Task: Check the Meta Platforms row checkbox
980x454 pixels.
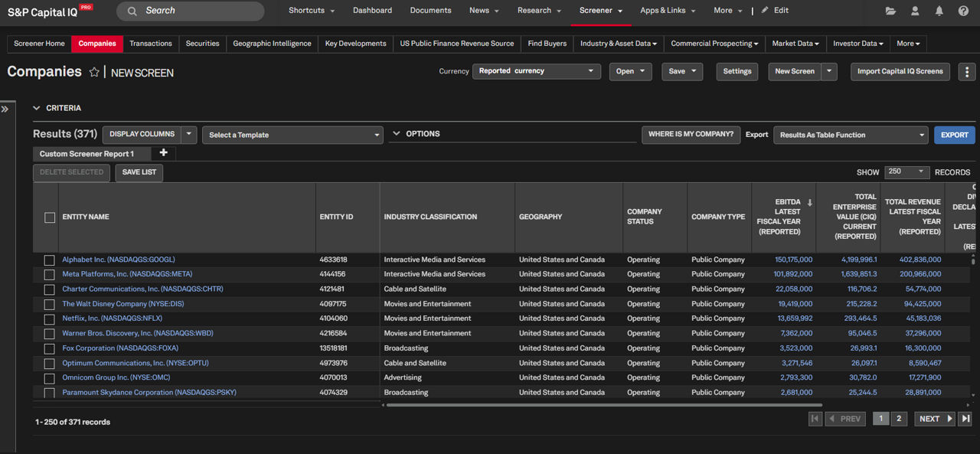Action: pyautogui.click(x=49, y=275)
